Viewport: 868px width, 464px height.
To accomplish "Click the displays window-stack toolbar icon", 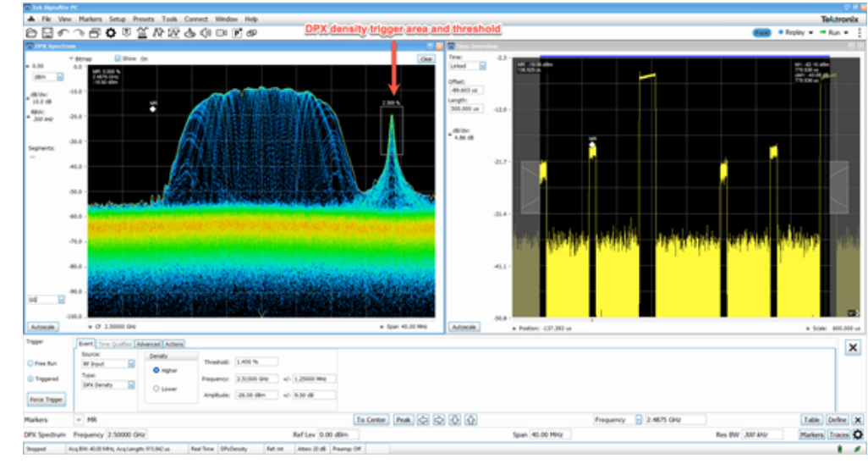I will coord(95,33).
